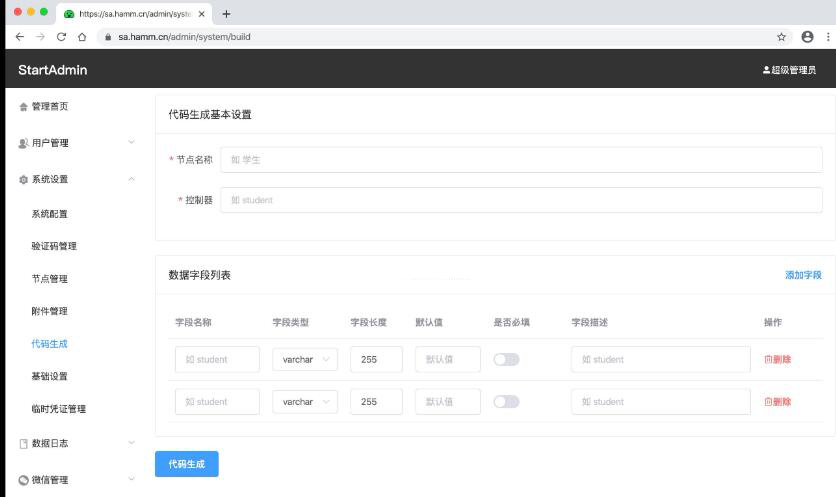
Task: Open a new tab with plus icon
Action: click(x=227, y=14)
